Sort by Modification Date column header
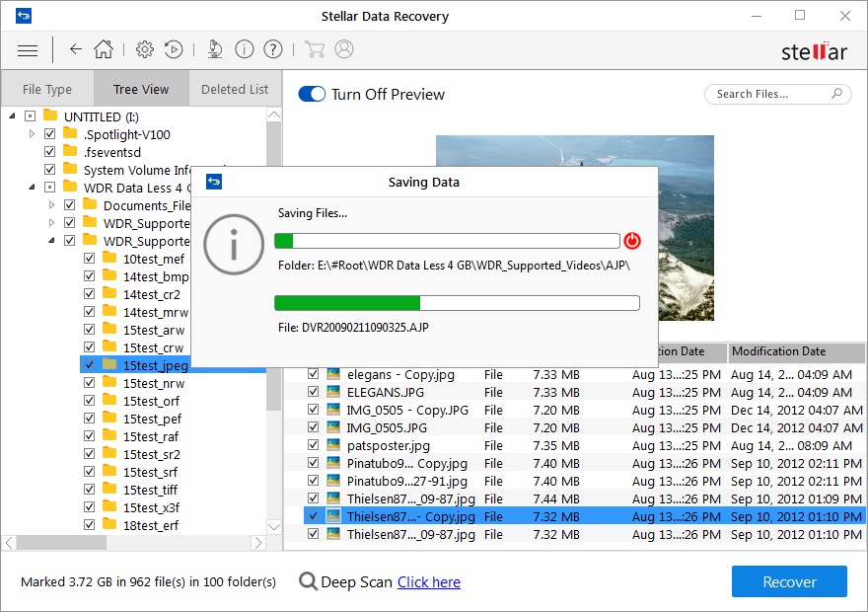The image size is (868, 612). click(796, 351)
